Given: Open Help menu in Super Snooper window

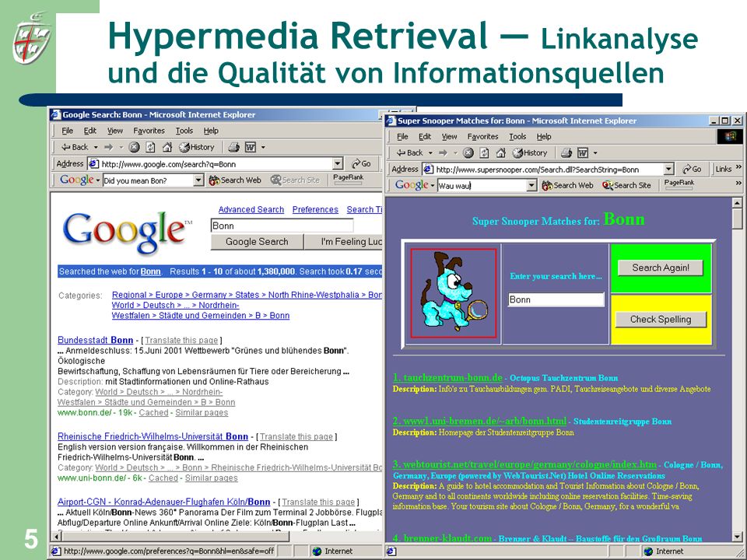Looking at the screenshot, I should tap(544, 137).
